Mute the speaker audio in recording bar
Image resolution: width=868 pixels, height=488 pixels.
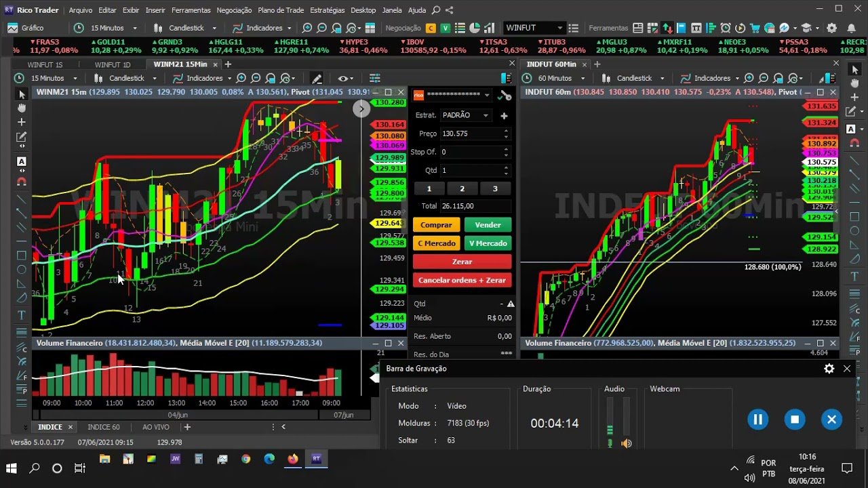(x=627, y=443)
